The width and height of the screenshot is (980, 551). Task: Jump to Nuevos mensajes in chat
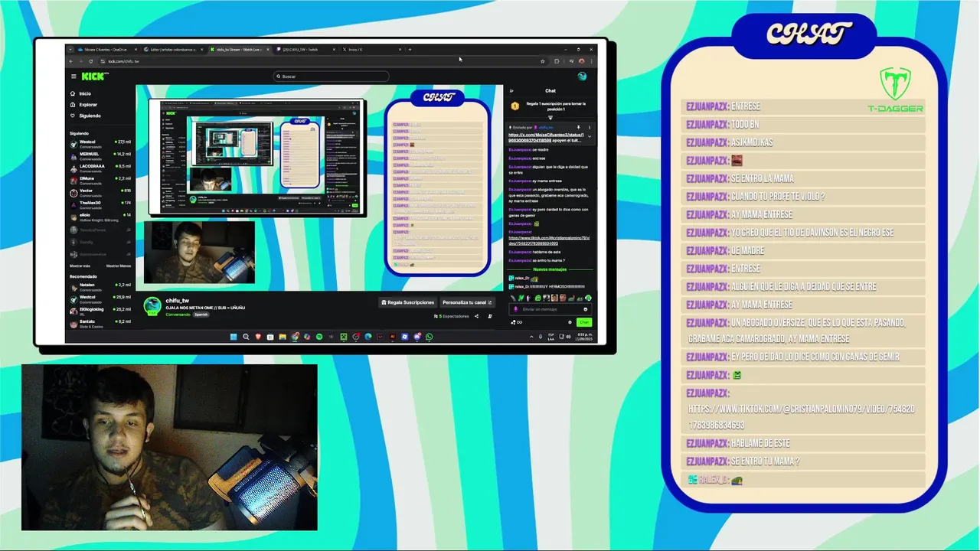tap(550, 269)
